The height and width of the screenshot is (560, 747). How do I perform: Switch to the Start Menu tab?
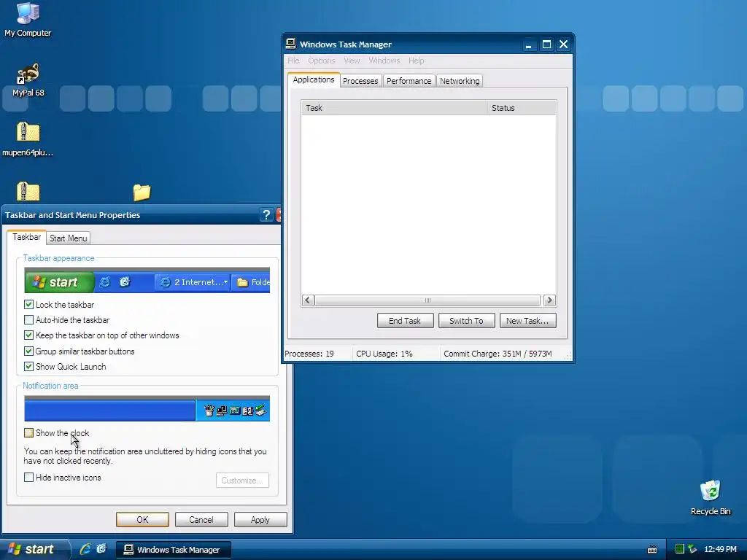[x=68, y=238]
